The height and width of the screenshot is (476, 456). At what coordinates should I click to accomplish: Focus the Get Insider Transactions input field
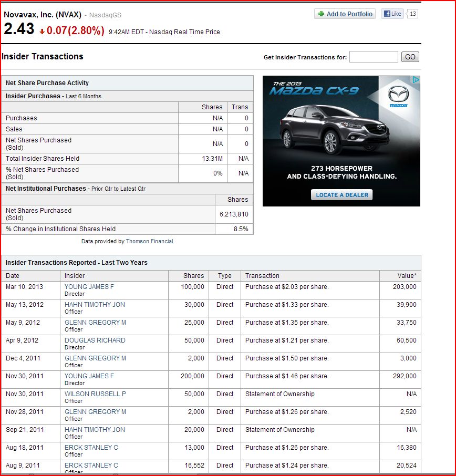[x=374, y=57]
